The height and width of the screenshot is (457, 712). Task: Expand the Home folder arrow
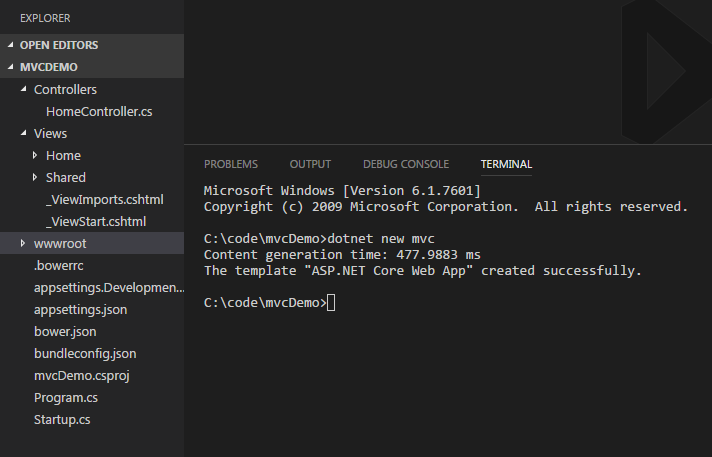[x=35, y=155]
